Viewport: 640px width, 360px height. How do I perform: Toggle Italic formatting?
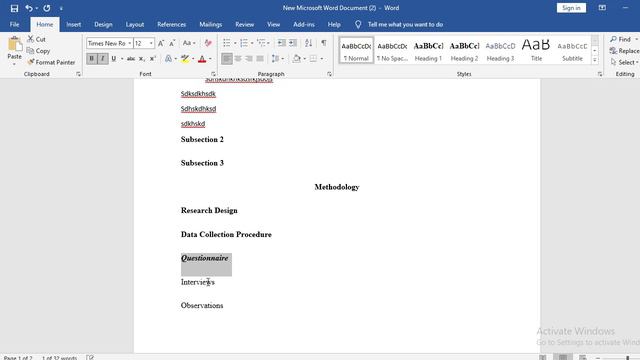pos(102,59)
